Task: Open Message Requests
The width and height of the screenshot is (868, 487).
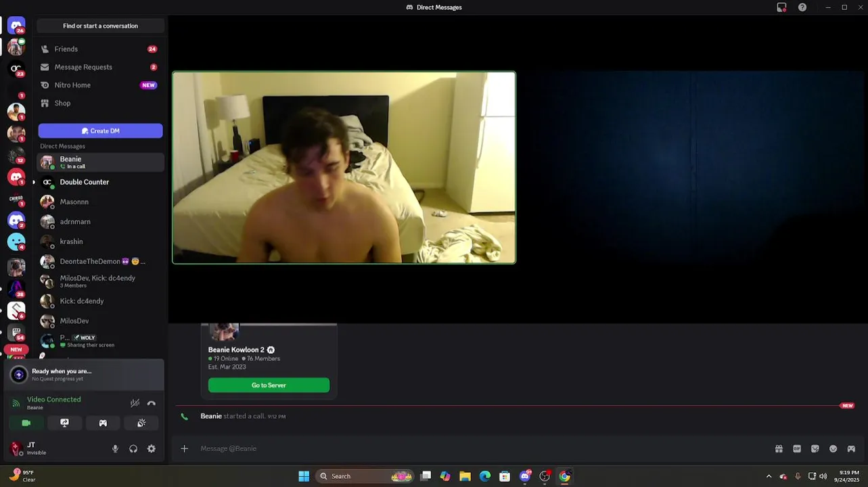Action: point(100,67)
